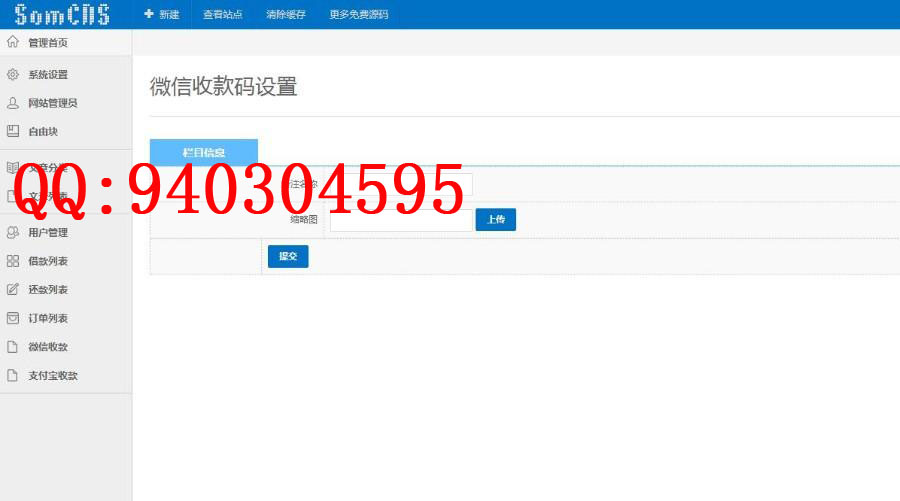Click the gear icon for 系统设置
This screenshot has width=900, height=501.
13,75
